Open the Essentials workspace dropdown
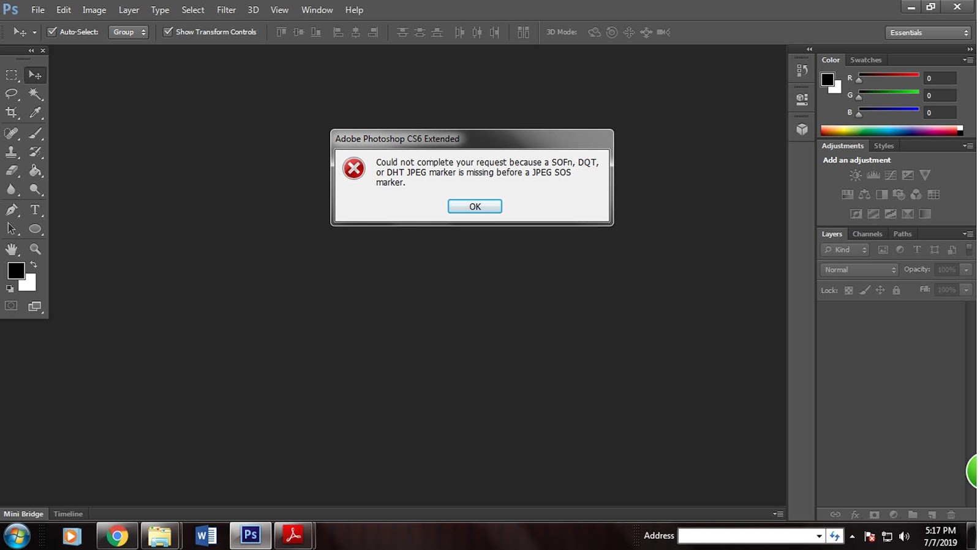 (x=928, y=32)
